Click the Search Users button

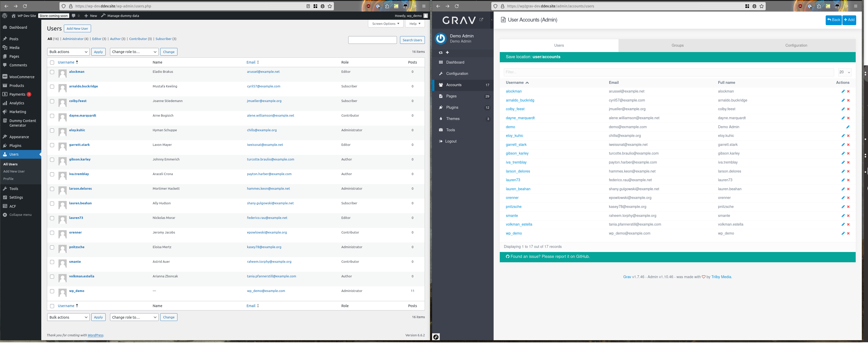(x=412, y=40)
